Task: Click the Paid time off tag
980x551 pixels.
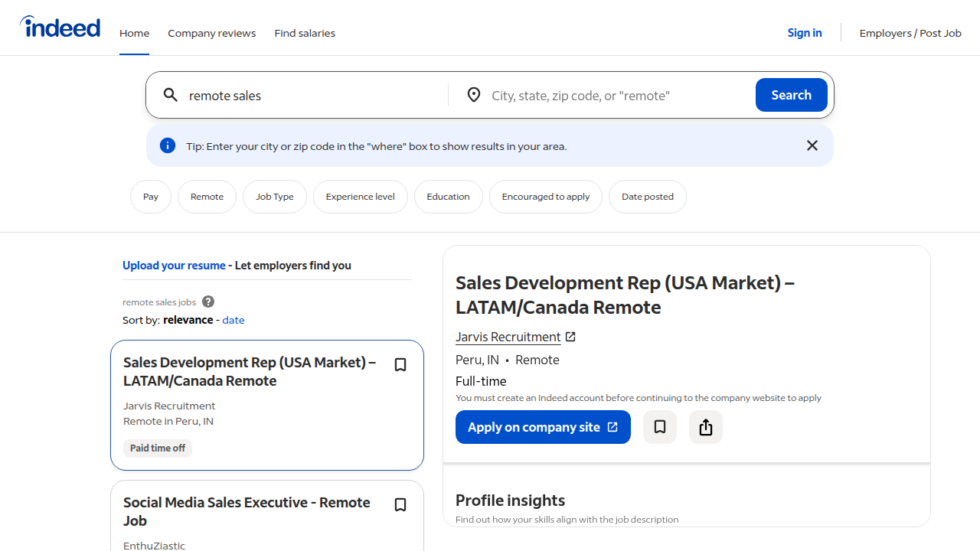Action: [x=158, y=448]
